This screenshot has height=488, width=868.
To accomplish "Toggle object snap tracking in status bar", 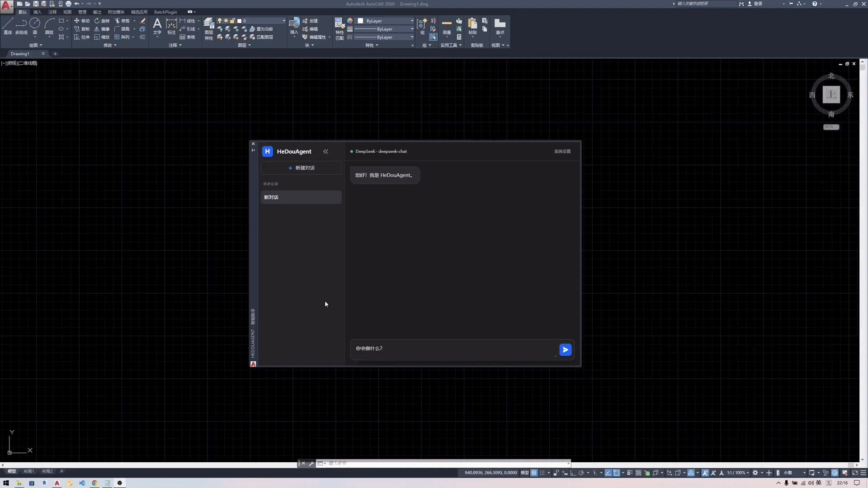I will pos(608,473).
